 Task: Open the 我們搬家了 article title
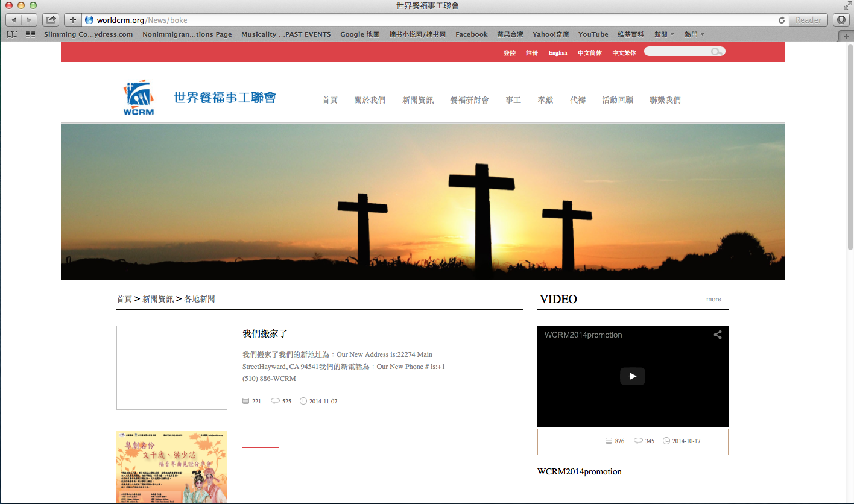265,333
